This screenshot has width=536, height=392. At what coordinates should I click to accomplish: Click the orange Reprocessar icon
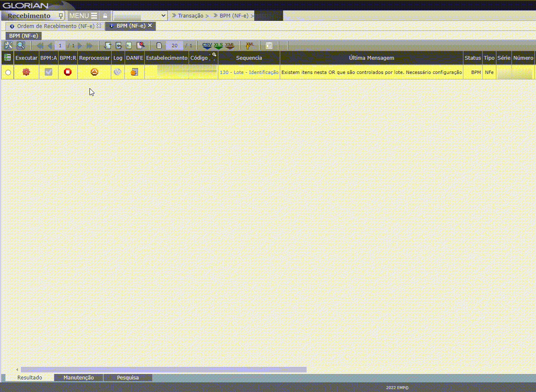(94, 72)
